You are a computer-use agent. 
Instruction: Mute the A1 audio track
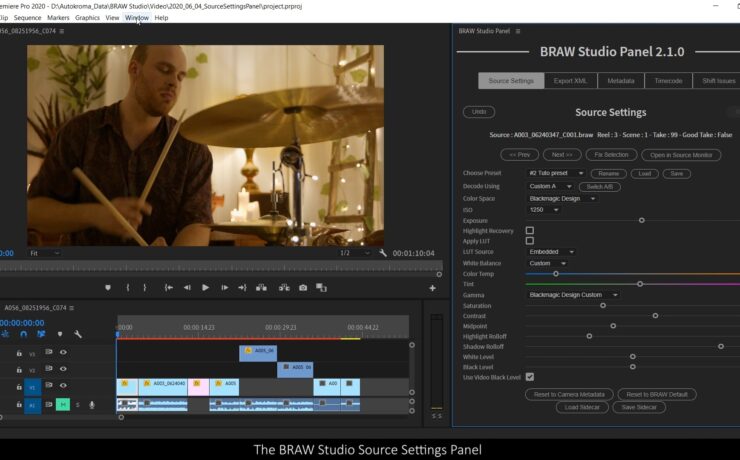(x=63, y=404)
